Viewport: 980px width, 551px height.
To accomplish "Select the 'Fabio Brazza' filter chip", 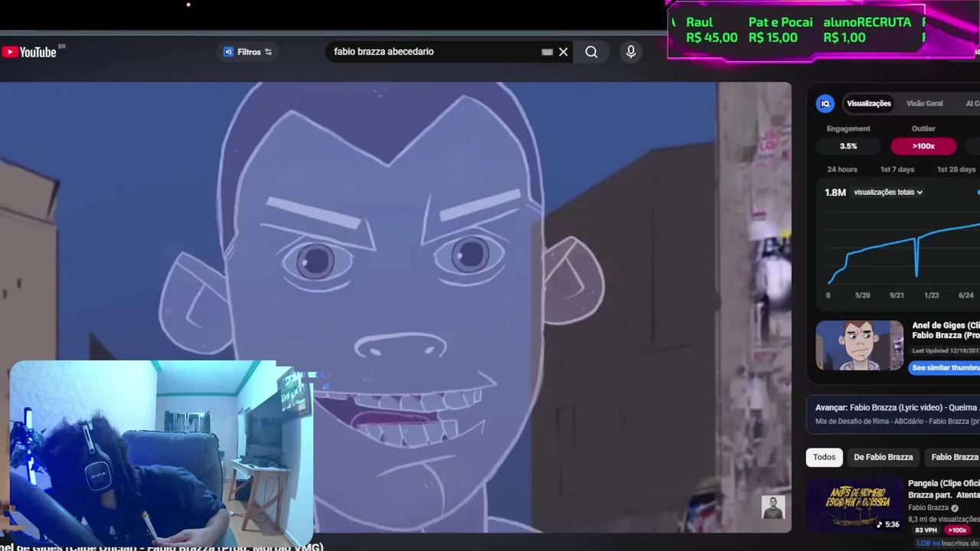I will 954,457.
